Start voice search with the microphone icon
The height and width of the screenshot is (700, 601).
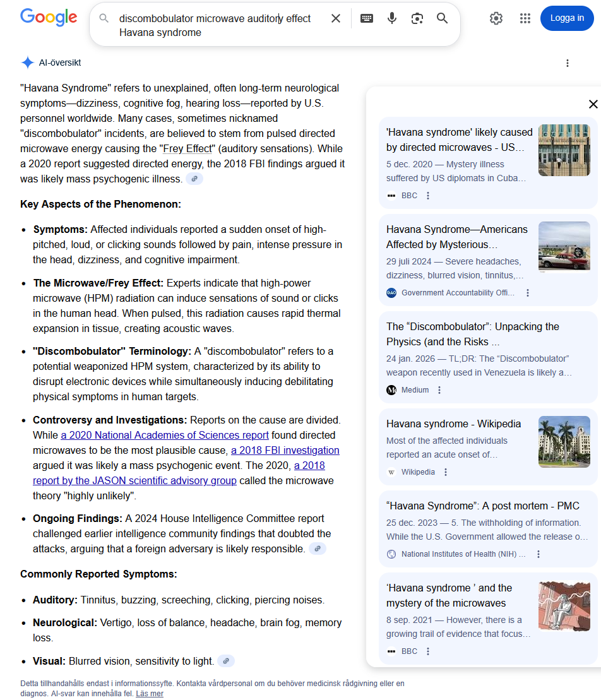pos(391,18)
